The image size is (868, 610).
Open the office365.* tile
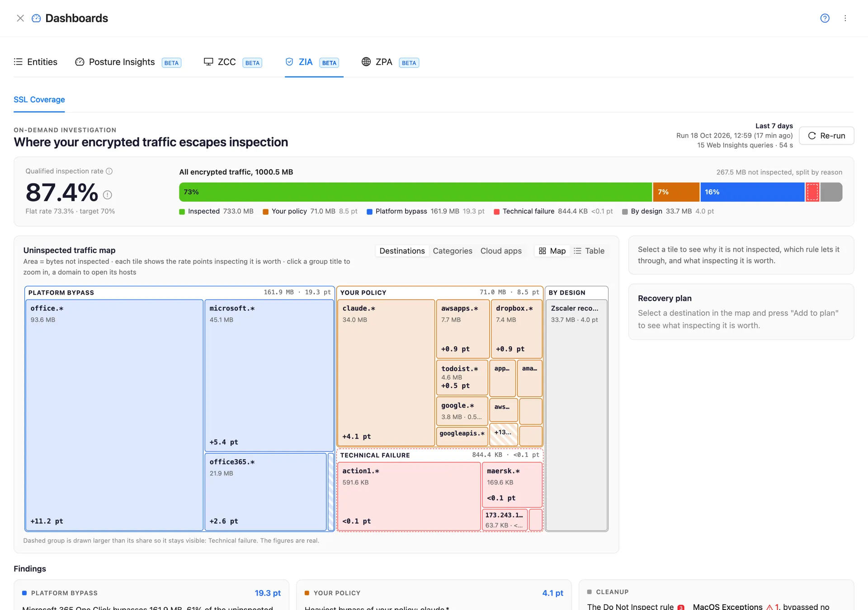[x=265, y=492]
